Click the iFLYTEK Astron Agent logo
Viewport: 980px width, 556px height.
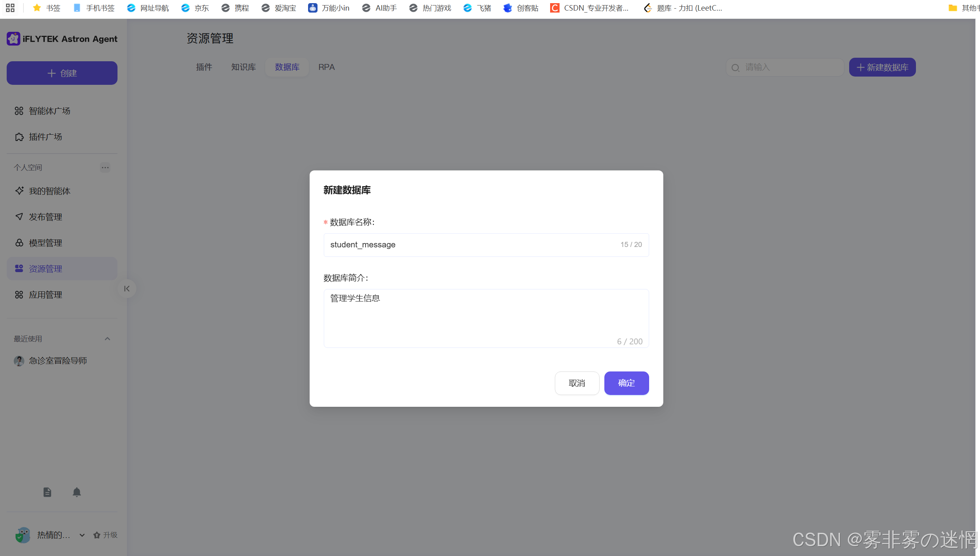13,38
